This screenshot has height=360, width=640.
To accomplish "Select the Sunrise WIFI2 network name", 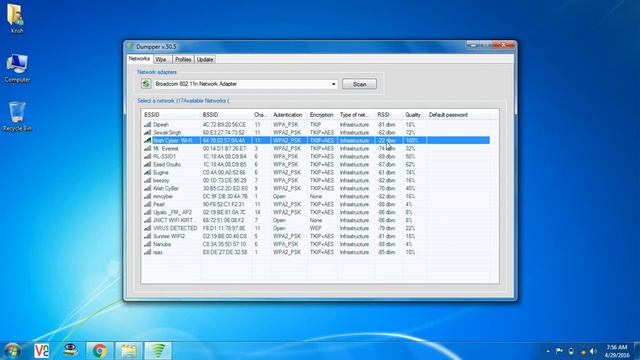I will [x=169, y=236].
